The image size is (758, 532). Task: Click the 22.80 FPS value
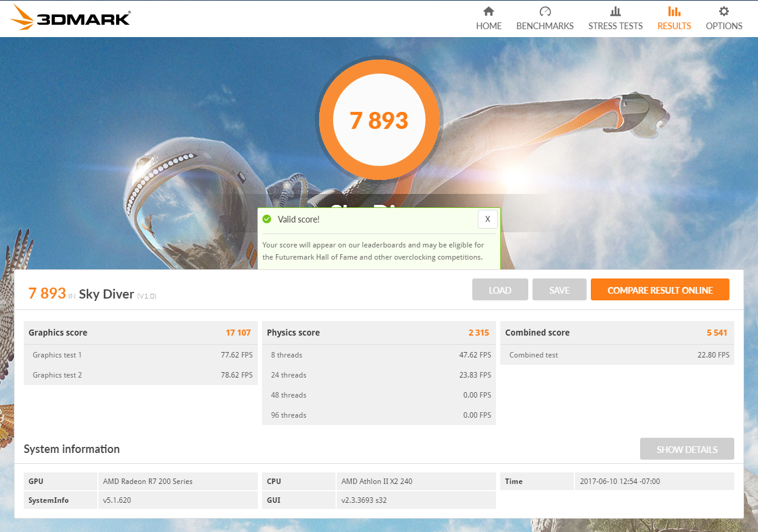(x=714, y=355)
